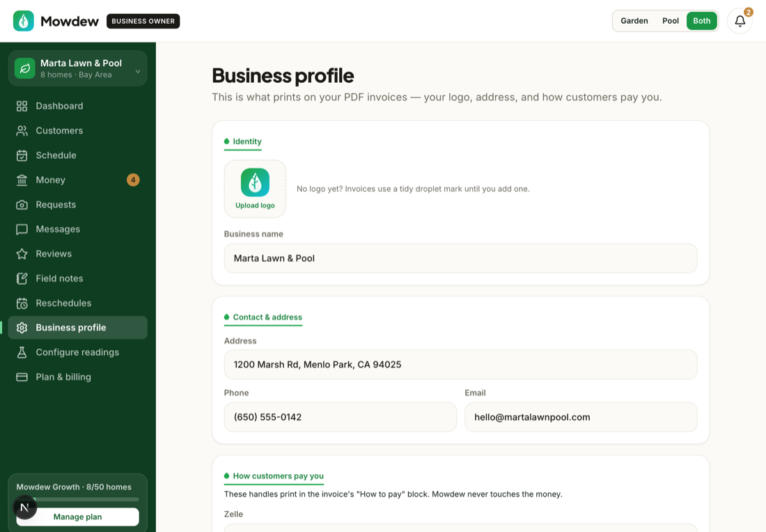The height and width of the screenshot is (532, 766).
Task: Select Business profile in the sidebar
Action: tap(78, 328)
